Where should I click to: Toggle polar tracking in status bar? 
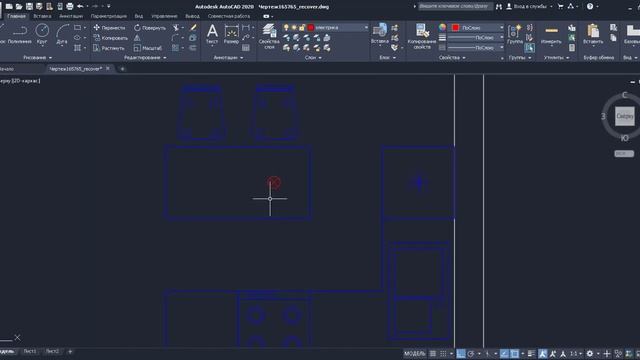tap(471, 353)
